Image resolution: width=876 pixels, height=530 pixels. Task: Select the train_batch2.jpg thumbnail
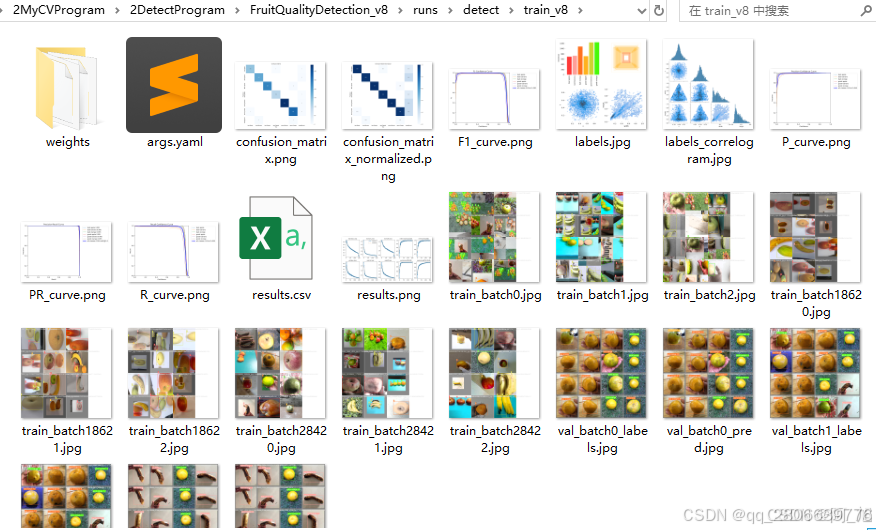[x=708, y=237]
